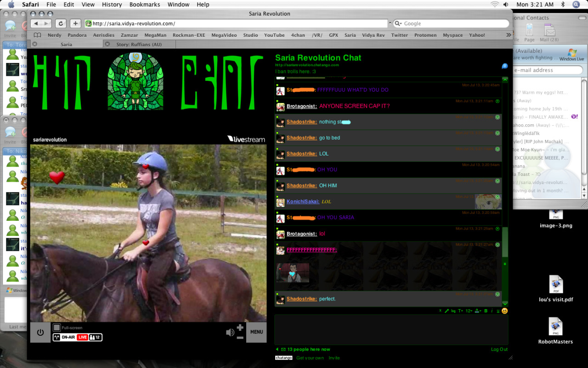
Task: Increase livestream volume with plus icon
Action: [240, 328]
